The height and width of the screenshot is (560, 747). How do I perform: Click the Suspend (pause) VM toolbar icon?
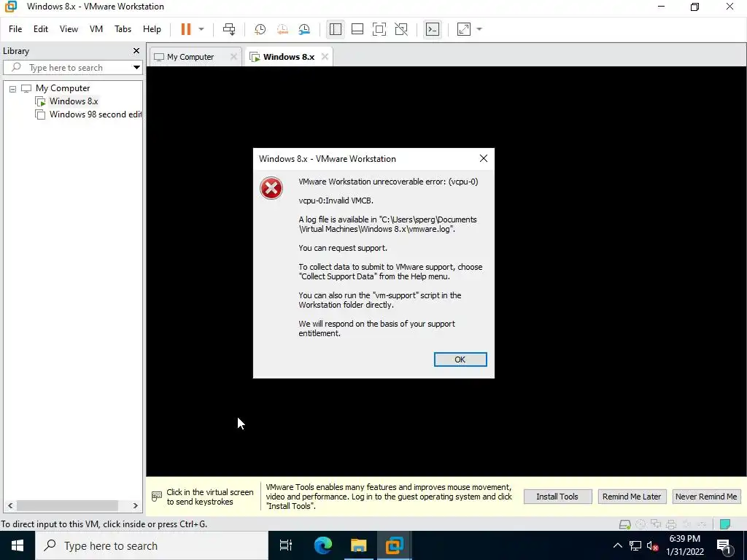[x=186, y=29]
